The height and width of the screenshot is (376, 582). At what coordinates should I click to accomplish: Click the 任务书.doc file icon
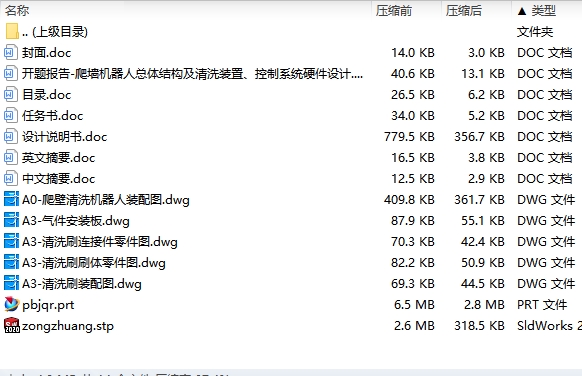point(10,115)
